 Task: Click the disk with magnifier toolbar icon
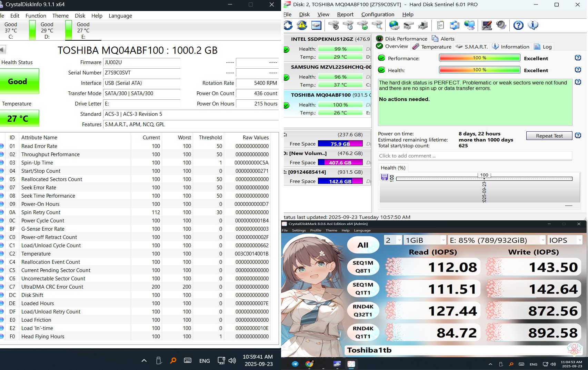(377, 25)
